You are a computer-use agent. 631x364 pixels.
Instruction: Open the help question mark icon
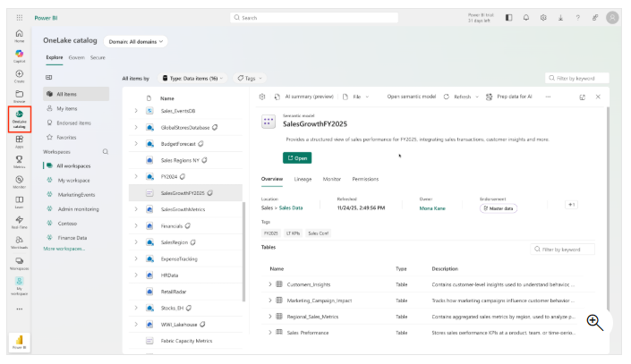coord(578,18)
